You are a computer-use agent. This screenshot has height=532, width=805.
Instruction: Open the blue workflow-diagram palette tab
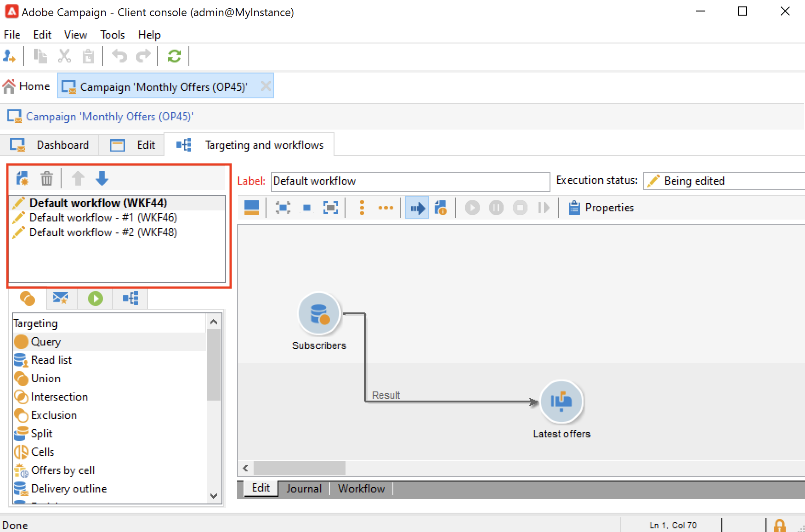tap(131, 299)
